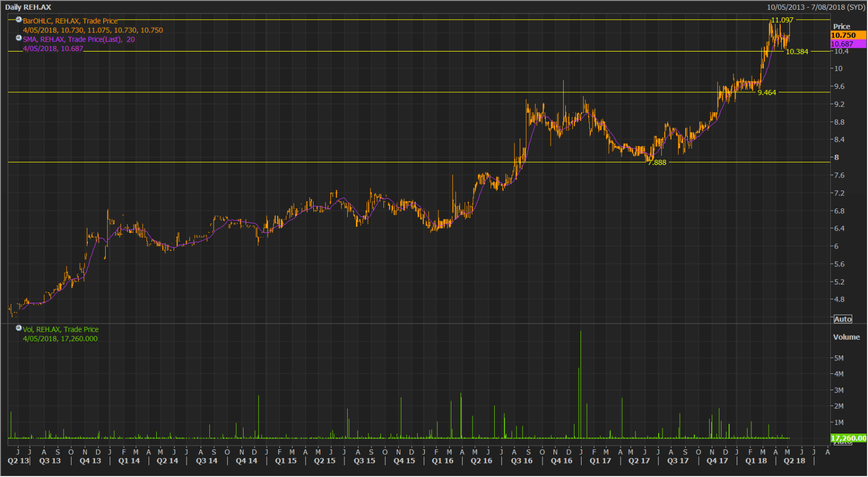Click the Q3 13 quarter label
Screen dimensions: 868x477
pyautogui.click(x=50, y=461)
